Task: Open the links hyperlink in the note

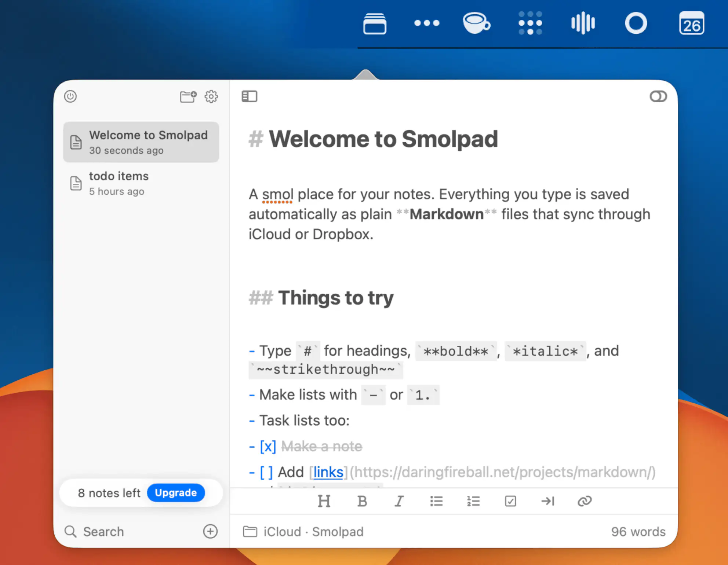Action: [328, 472]
